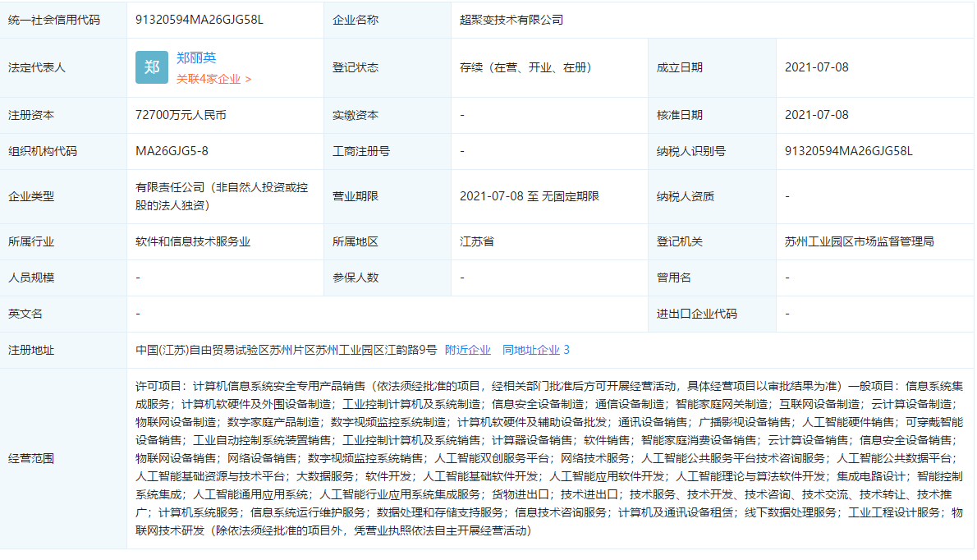Click the organization code MA26GJG5-8

point(172,151)
